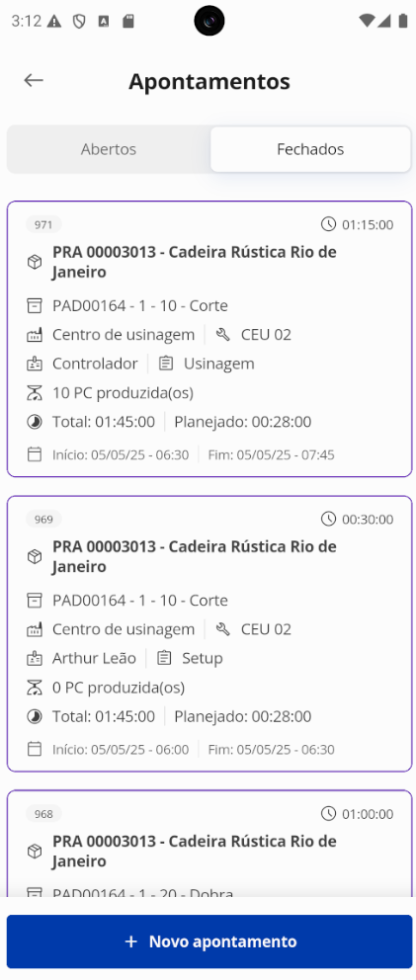
Task: Click the hourglass icon beside 10 PC produzida(os)
Action: (x=35, y=393)
